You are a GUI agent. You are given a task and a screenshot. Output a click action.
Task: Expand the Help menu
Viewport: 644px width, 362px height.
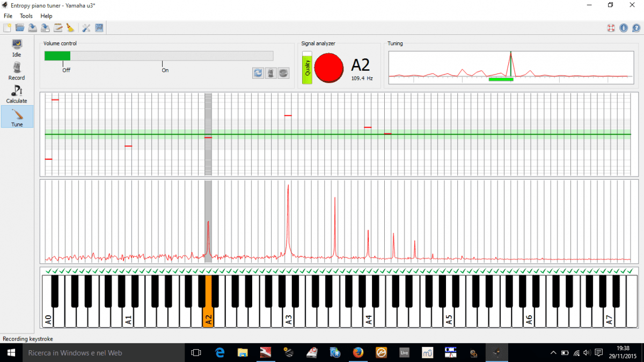(x=46, y=16)
